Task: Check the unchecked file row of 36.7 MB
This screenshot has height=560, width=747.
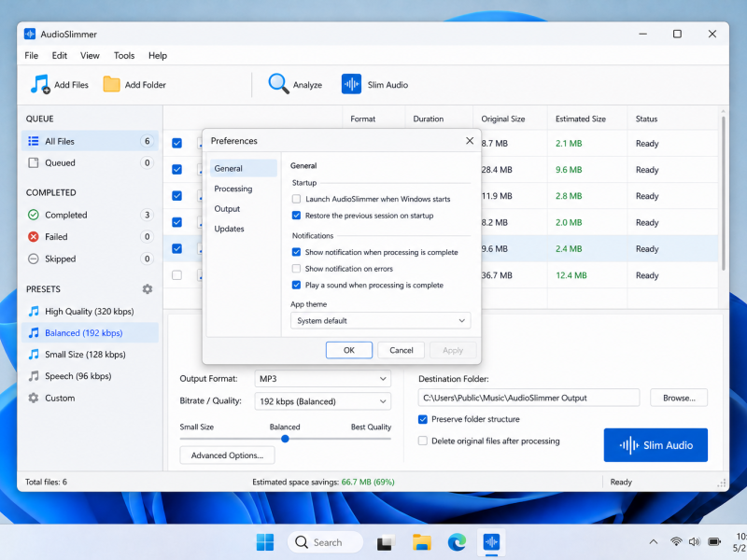Action: [176, 275]
